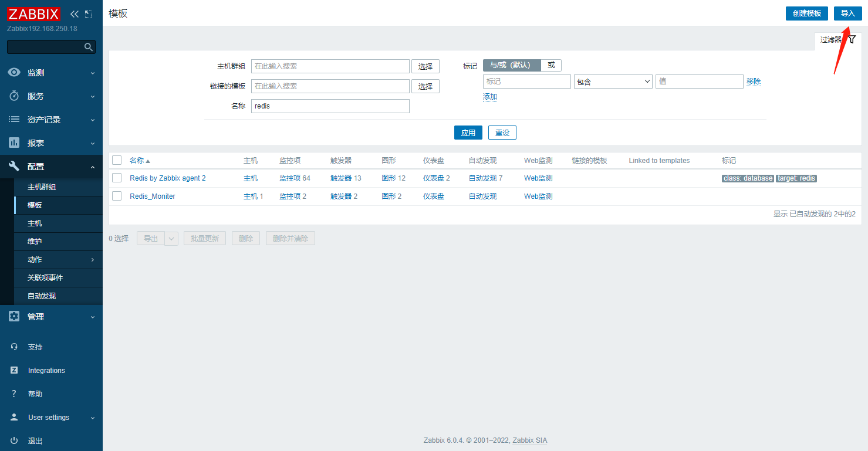
Task: Select 与/或 (默认) tag evaluation option
Action: 512,65
